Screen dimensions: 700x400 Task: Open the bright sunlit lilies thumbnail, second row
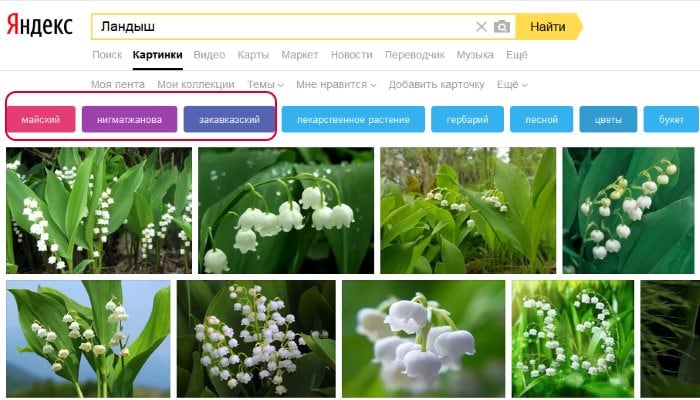(573, 339)
